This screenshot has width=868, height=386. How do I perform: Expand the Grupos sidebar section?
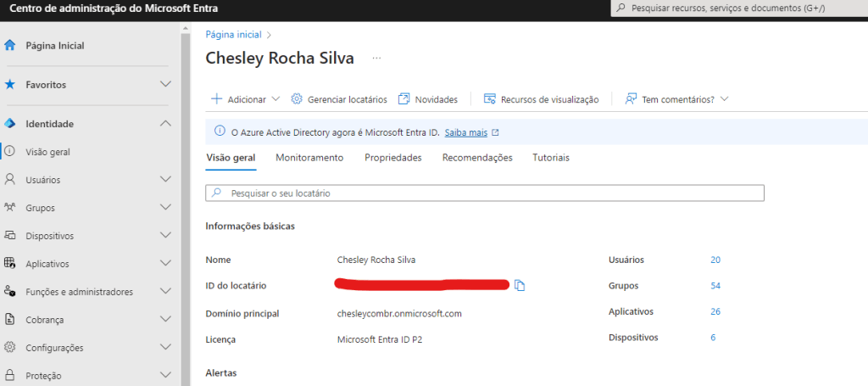coord(165,208)
